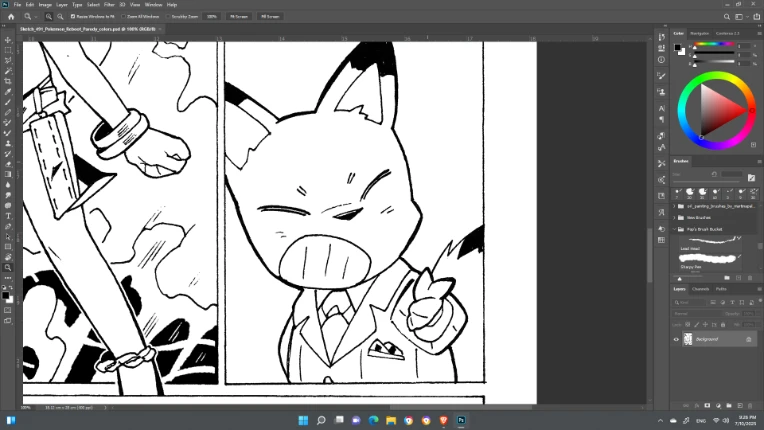Open the History panel icon
764x430 pixels.
[661, 37]
